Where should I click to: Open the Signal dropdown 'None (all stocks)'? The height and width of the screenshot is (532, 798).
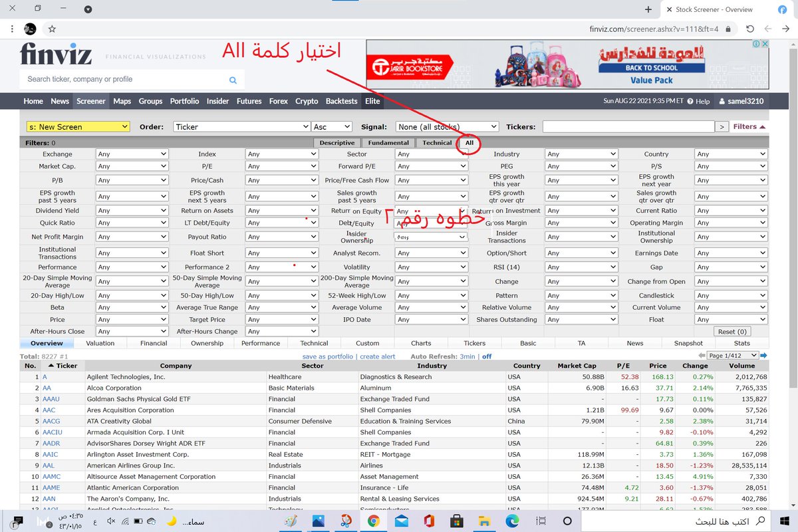click(446, 126)
